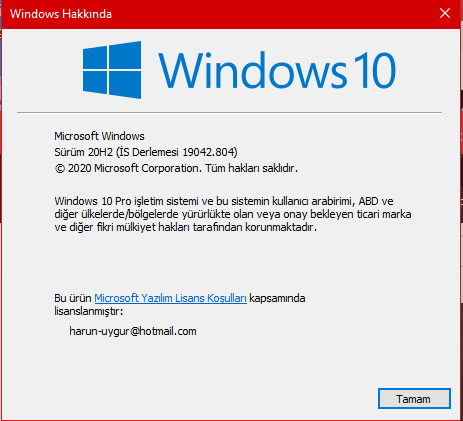This screenshot has height=421, width=463.
Task: Click the fikri mülkiyet hakları line
Action: (185, 227)
